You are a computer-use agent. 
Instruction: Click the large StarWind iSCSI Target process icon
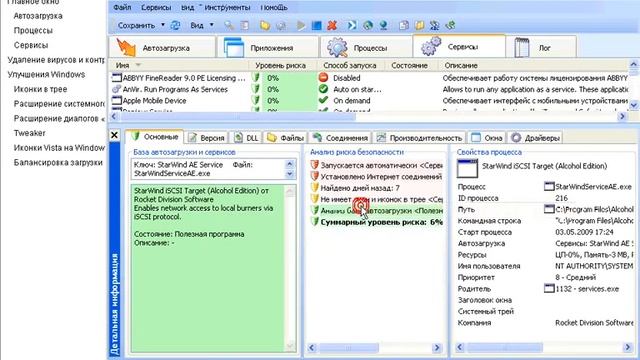coord(467,168)
